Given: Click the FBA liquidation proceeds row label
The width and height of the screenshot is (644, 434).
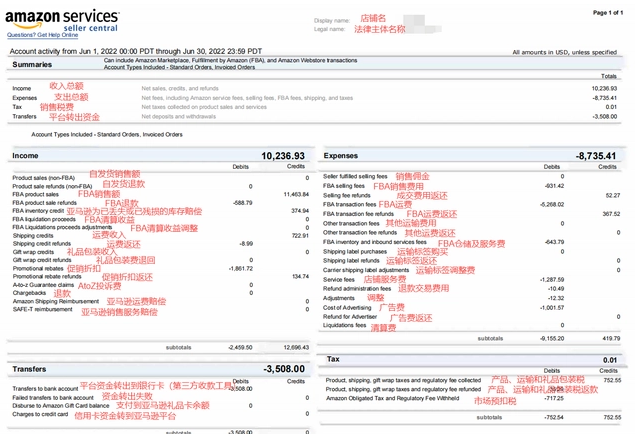Looking at the screenshot, I should click(x=44, y=219).
